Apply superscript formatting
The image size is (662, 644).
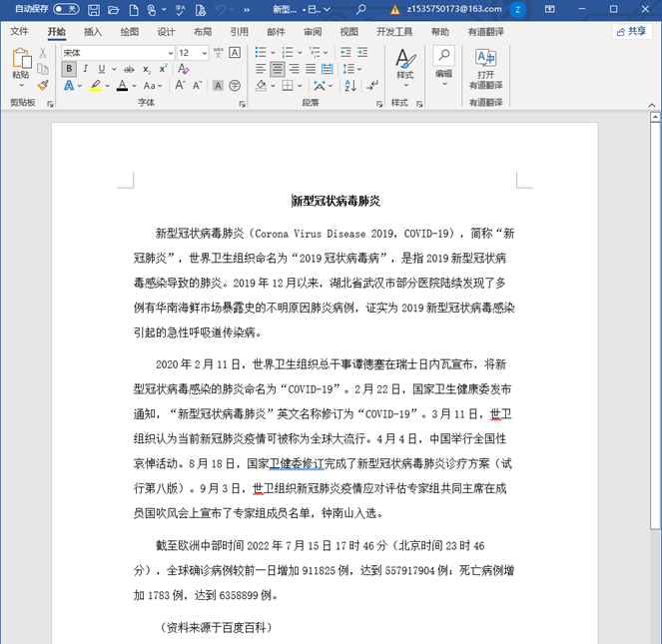tap(163, 69)
